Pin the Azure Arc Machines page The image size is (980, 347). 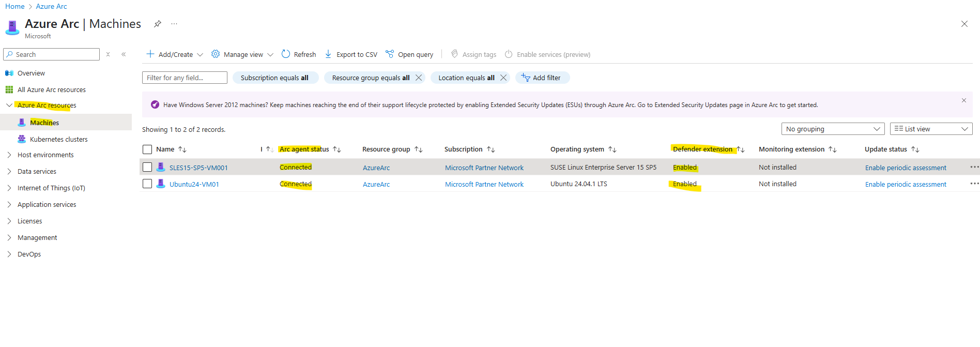158,24
